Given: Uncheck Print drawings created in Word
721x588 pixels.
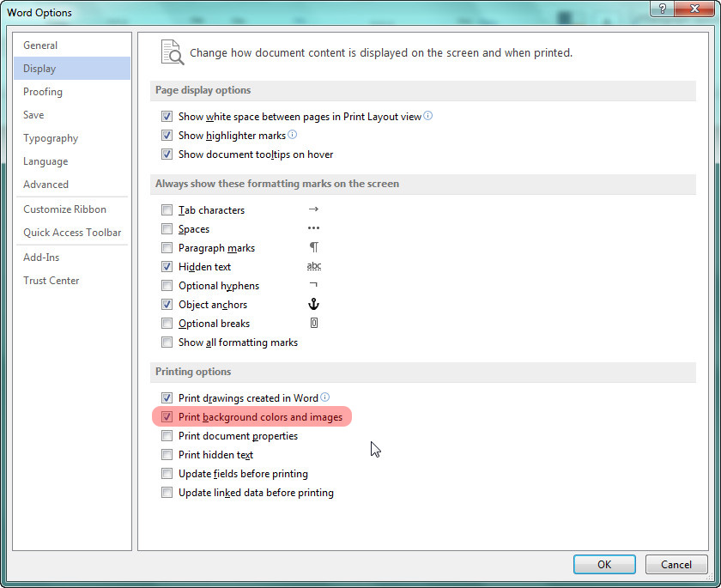Looking at the screenshot, I should (167, 397).
